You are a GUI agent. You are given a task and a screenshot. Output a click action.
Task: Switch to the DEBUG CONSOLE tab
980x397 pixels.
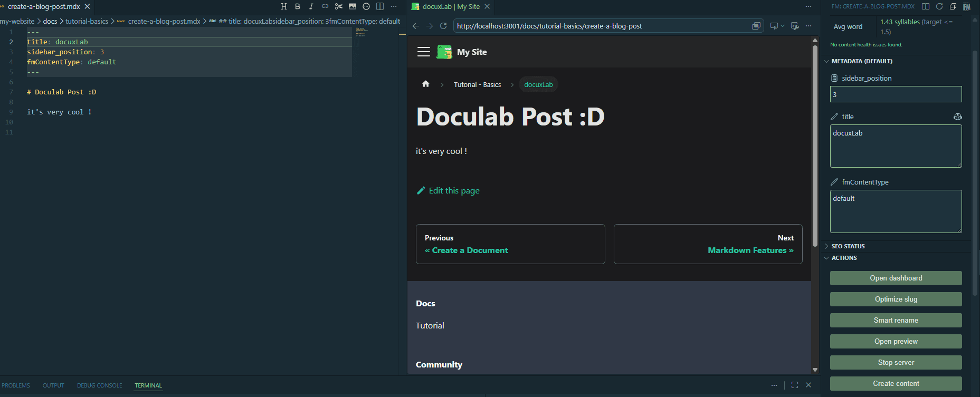coord(99,385)
